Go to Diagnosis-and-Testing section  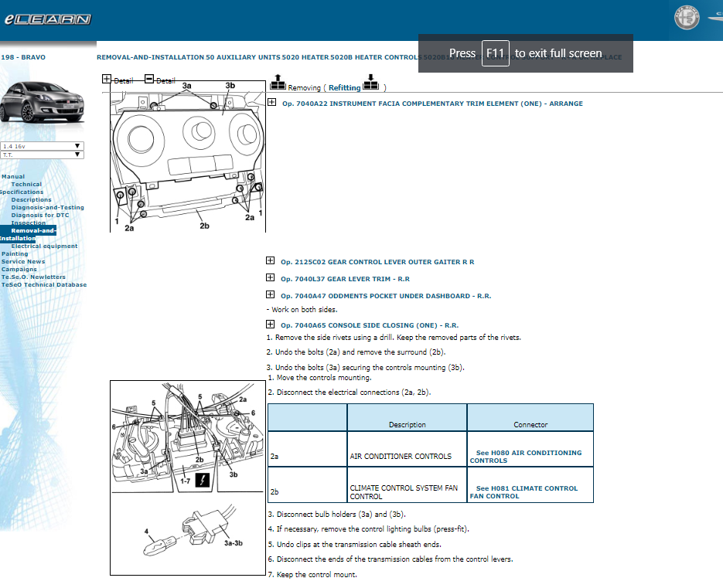47,207
